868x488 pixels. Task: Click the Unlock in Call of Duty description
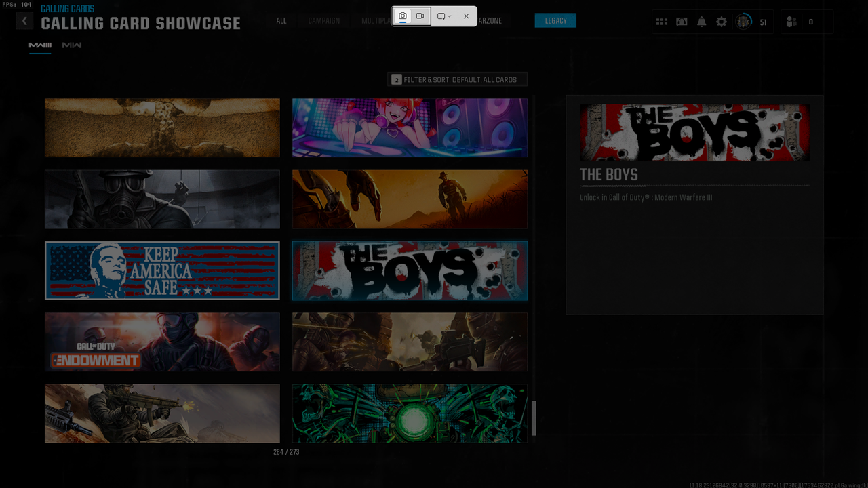tap(646, 198)
